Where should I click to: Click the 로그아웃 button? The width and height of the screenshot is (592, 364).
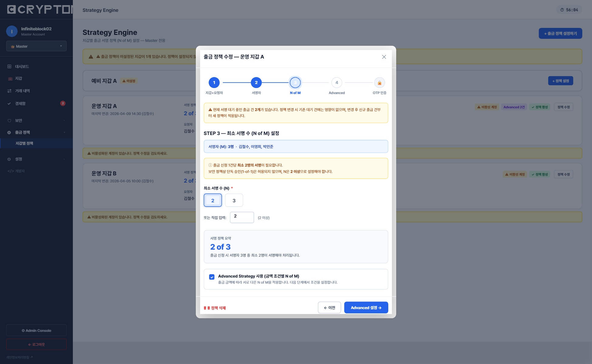pos(36,344)
